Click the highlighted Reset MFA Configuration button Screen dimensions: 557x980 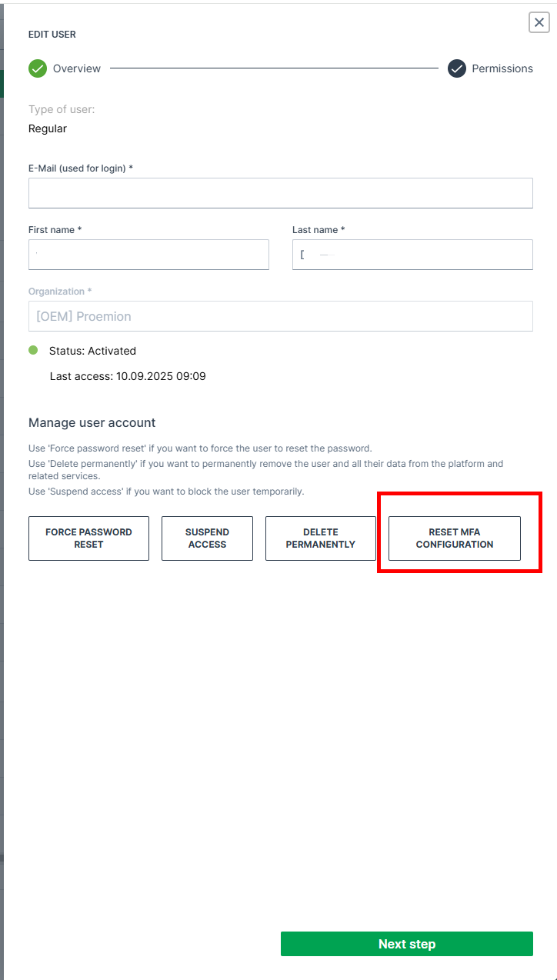[454, 538]
